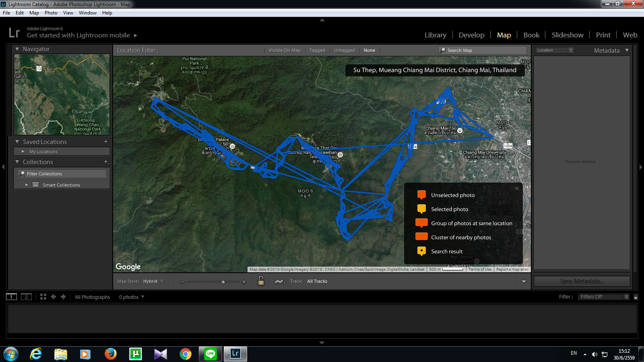Go back with the left arrow icon
The width and height of the screenshot is (644, 362).
(x=53, y=297)
